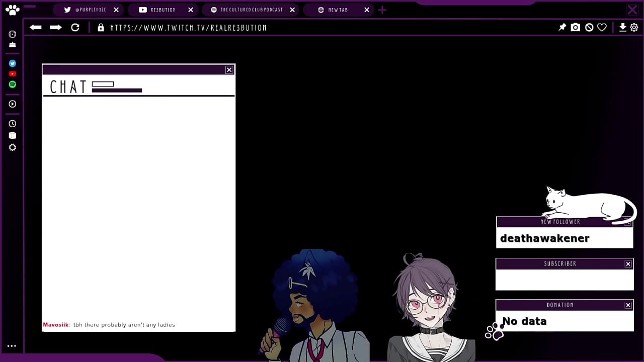Click the heart favorite icon in the toolbar
This screenshot has width=644, height=362.
[602, 28]
